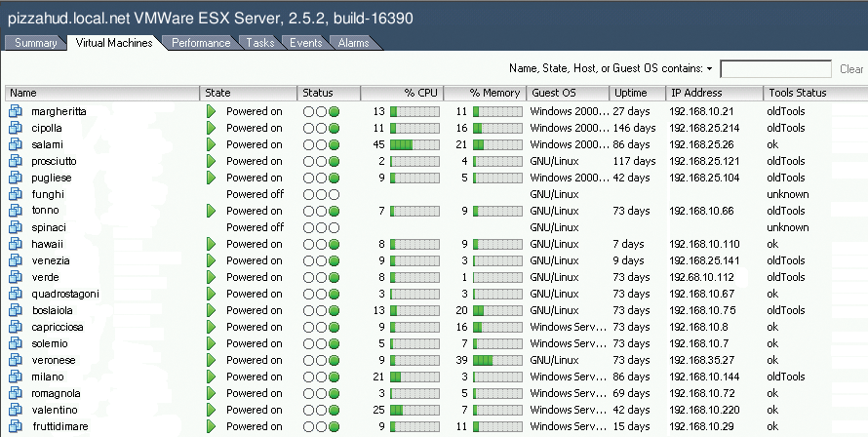The height and width of the screenshot is (437, 868).
Task: Click the VM icon next to solemio
Action: tap(16, 343)
